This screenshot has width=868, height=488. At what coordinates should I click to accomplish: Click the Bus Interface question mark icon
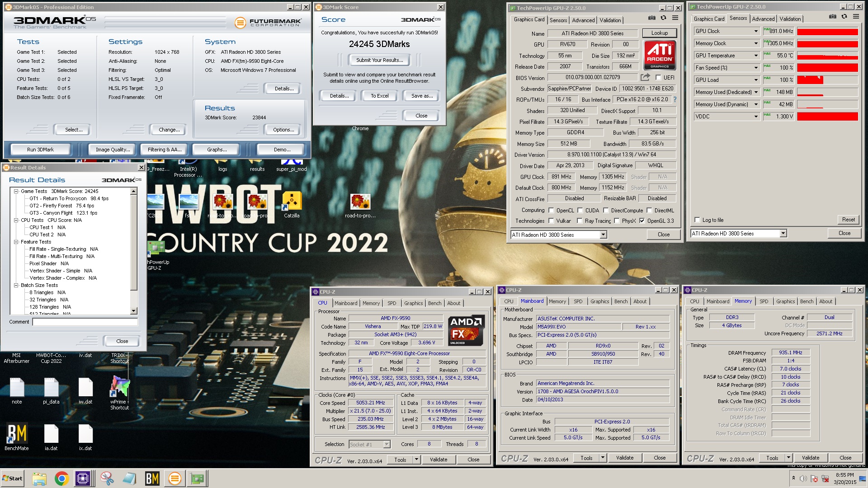pyautogui.click(x=675, y=99)
